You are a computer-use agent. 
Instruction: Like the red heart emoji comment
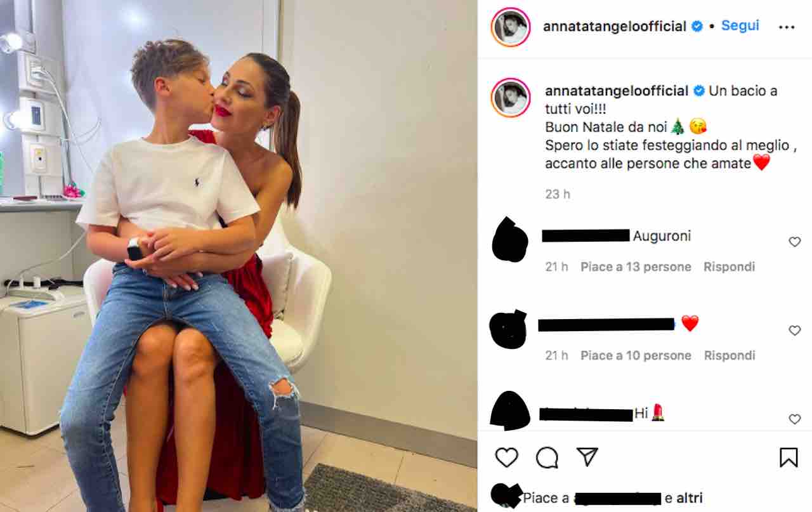tap(794, 331)
